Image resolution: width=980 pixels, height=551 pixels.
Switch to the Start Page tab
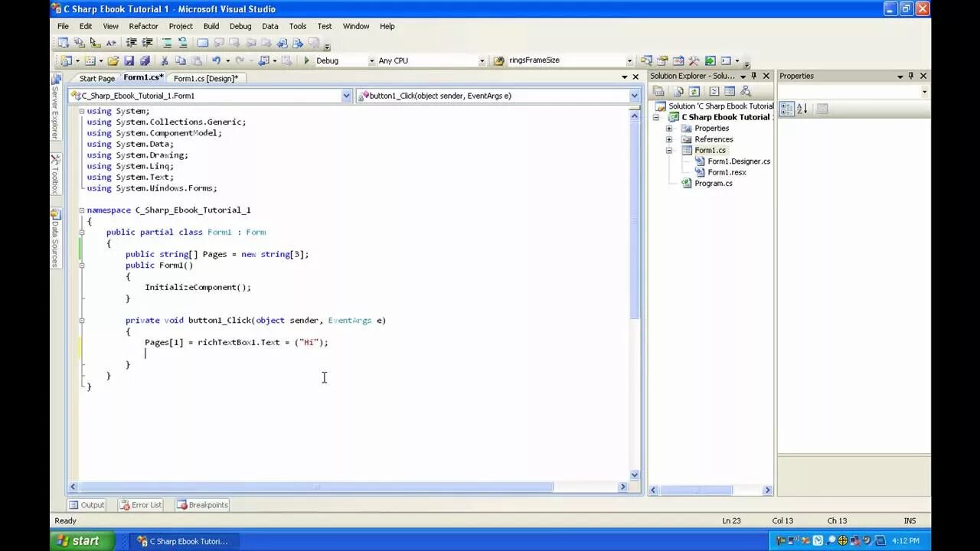pos(97,78)
